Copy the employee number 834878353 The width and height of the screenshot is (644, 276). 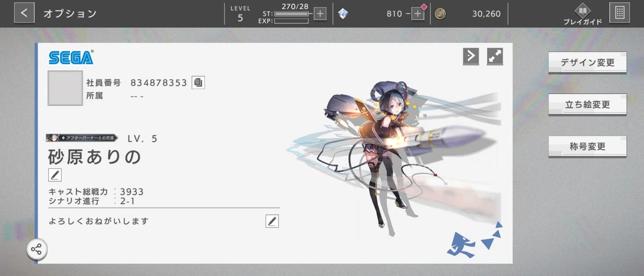pos(198,83)
